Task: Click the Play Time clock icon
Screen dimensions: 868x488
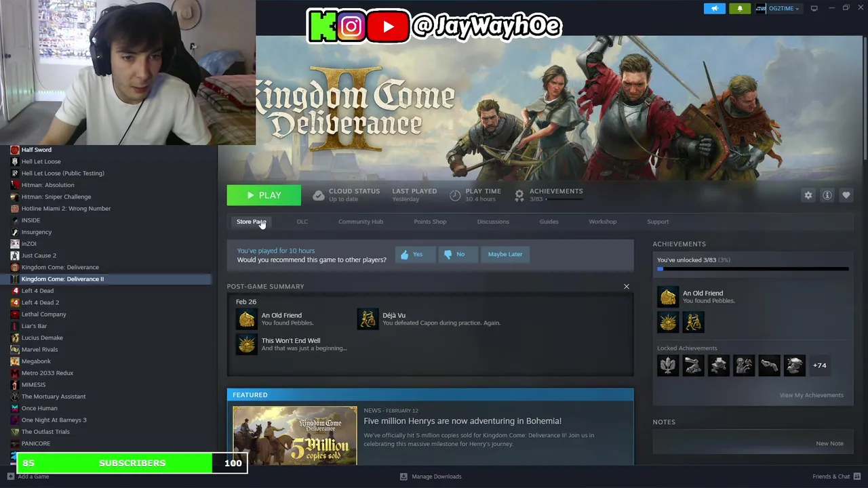Action: click(455, 195)
